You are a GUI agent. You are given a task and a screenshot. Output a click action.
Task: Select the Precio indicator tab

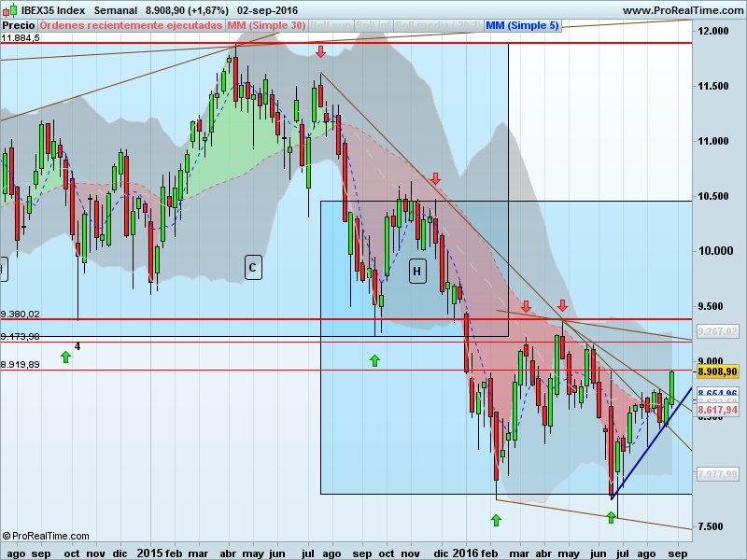point(19,26)
